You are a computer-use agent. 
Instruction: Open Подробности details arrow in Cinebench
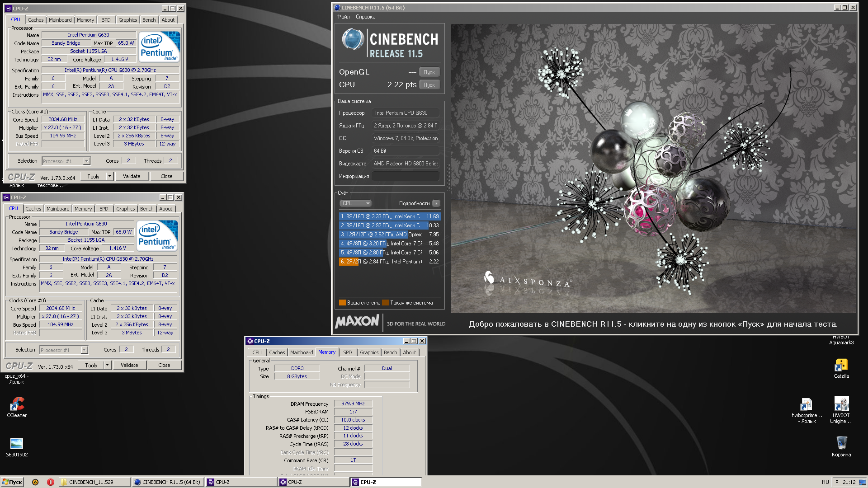pos(436,203)
